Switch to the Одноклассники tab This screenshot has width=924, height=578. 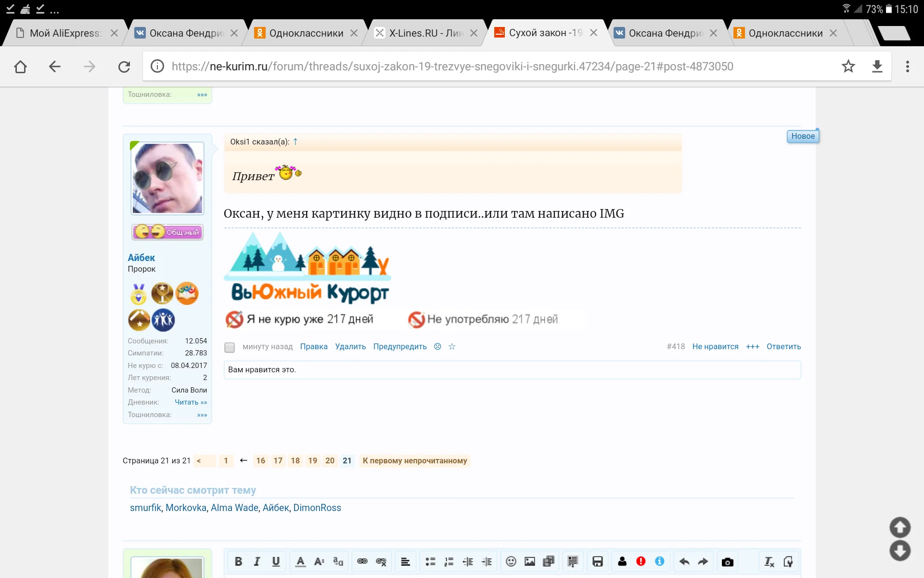point(306,33)
